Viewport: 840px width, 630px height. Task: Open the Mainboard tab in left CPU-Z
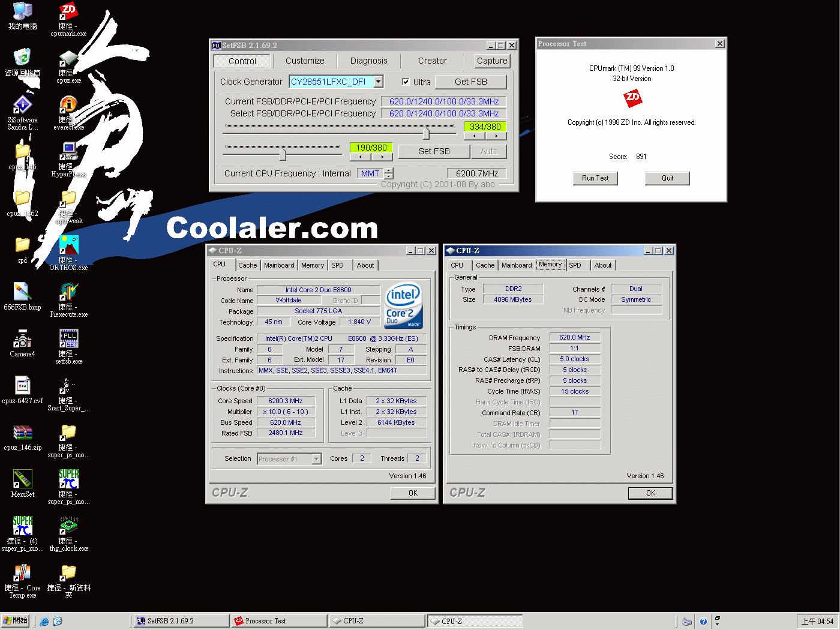coord(279,265)
